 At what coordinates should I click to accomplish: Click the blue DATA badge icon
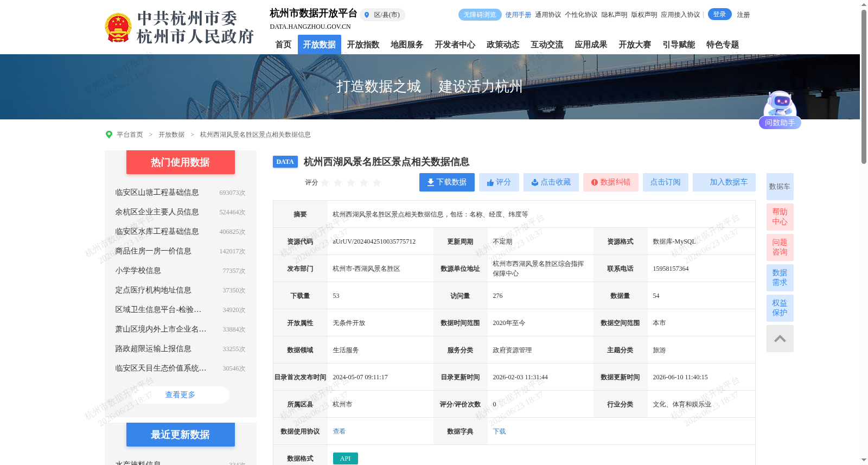[285, 162]
